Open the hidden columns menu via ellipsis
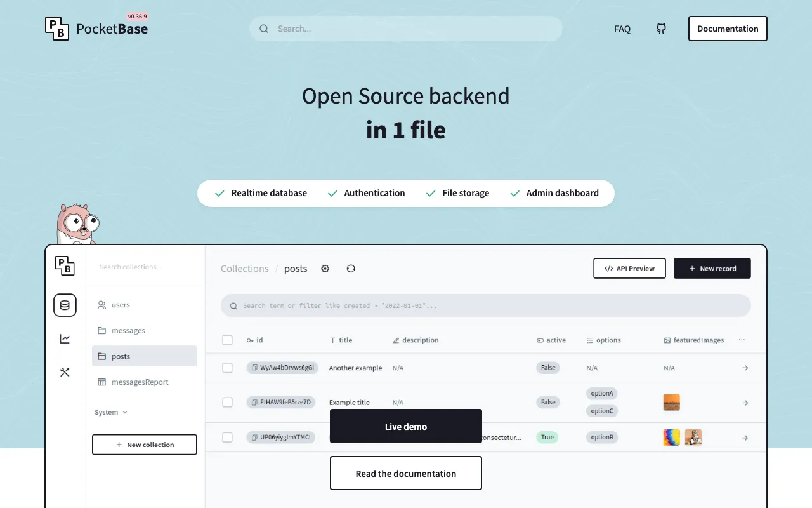 742,340
